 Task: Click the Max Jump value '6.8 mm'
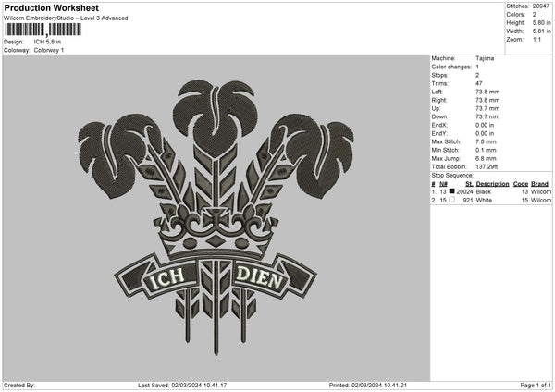point(486,158)
